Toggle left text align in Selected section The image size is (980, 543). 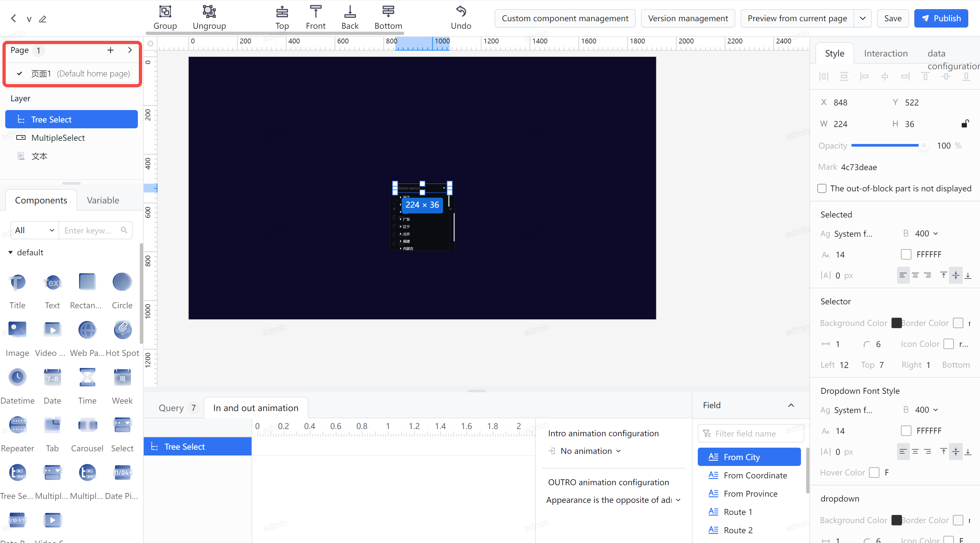pos(903,275)
